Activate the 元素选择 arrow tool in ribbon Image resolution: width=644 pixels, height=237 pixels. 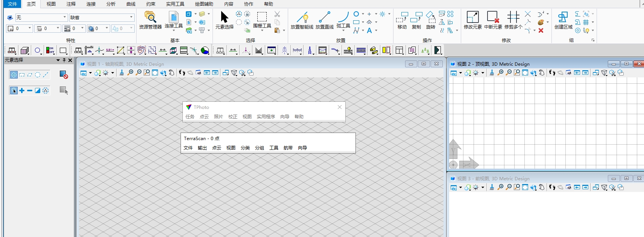[x=224, y=20]
